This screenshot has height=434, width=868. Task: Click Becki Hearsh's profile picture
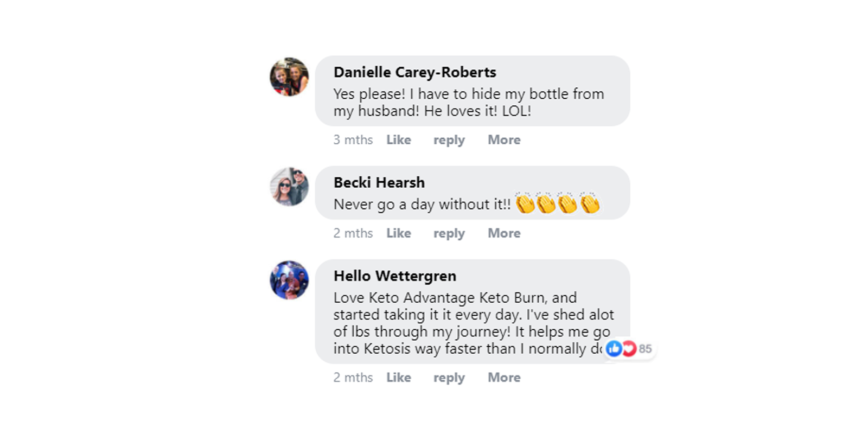point(289,187)
